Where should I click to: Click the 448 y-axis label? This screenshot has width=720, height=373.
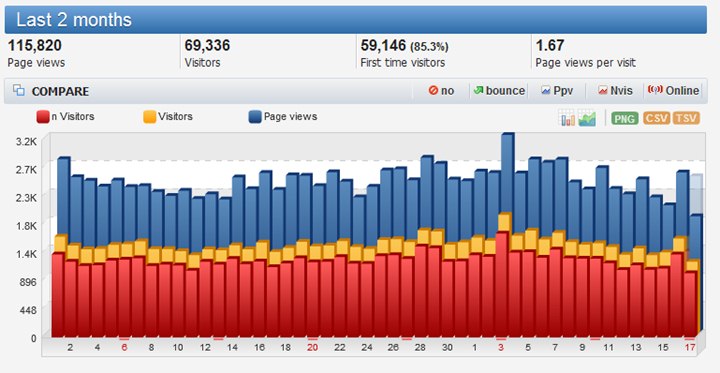[28, 311]
